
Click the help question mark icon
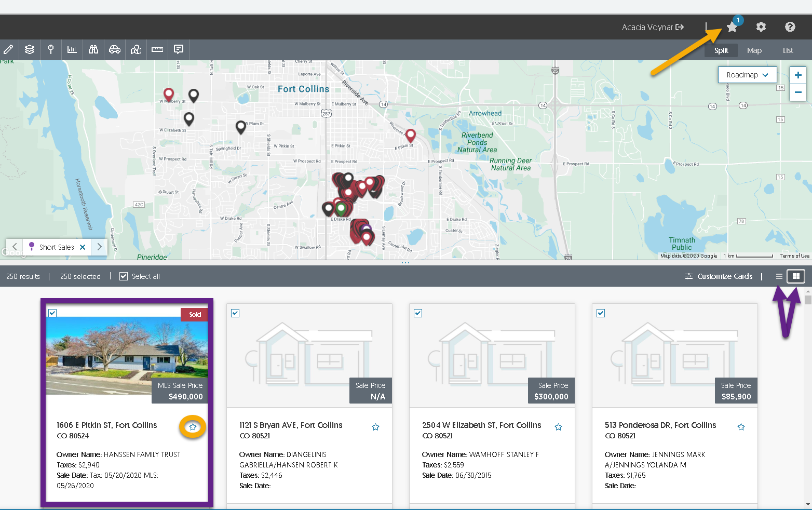point(790,27)
